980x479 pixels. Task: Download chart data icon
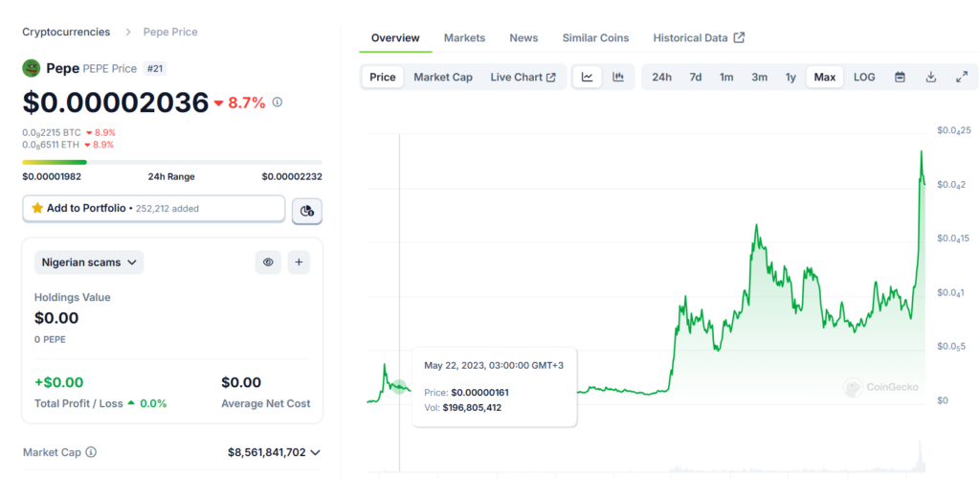tap(930, 78)
